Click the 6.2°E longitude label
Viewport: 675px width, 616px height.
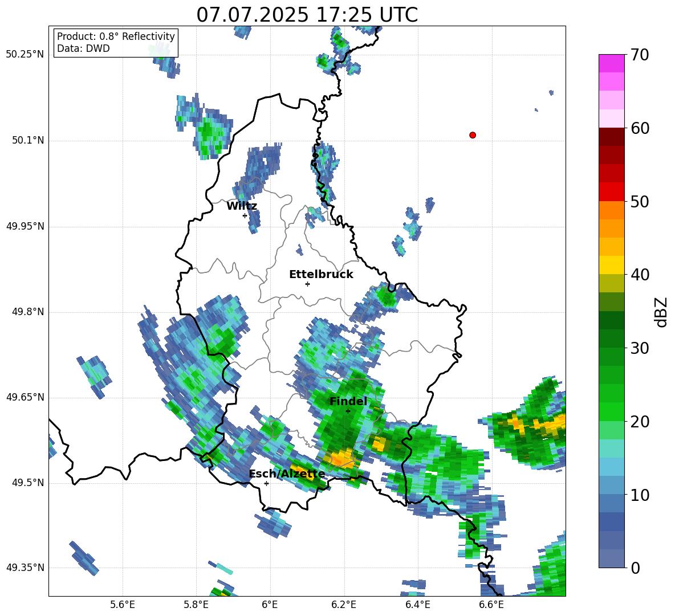coord(344,605)
